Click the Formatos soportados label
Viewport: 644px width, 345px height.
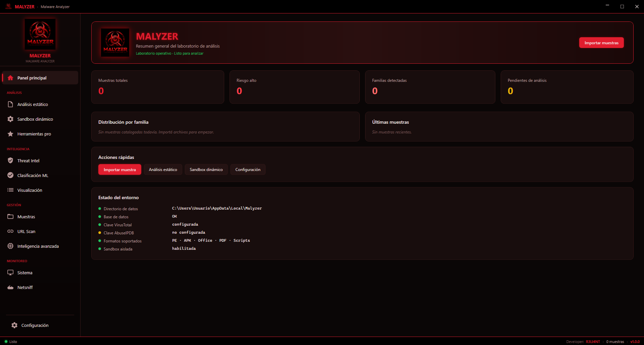[x=122, y=241]
